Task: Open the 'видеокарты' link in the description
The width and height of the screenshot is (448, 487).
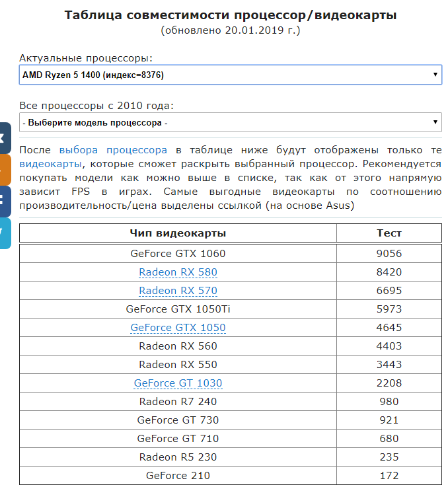Action: (51, 164)
